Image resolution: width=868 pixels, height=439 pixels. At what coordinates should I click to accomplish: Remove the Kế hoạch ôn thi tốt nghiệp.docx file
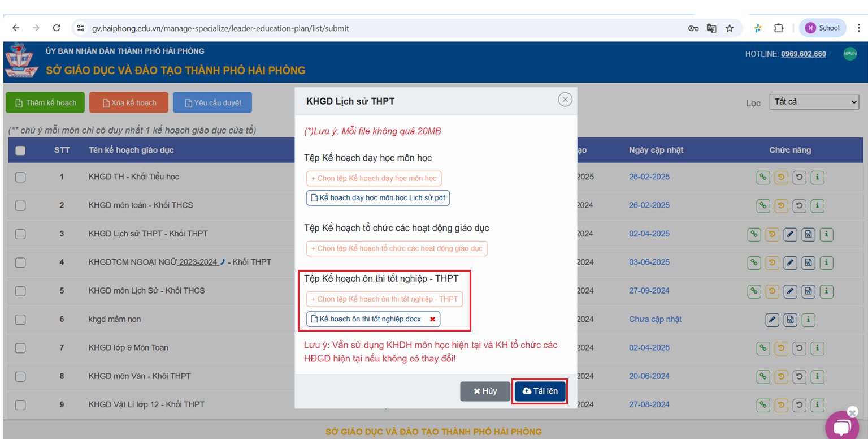(432, 319)
